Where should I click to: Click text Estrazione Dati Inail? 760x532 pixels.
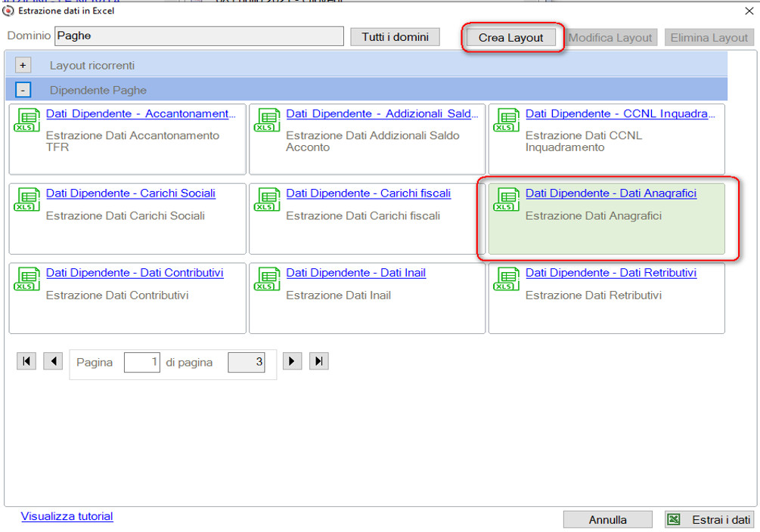point(338,295)
